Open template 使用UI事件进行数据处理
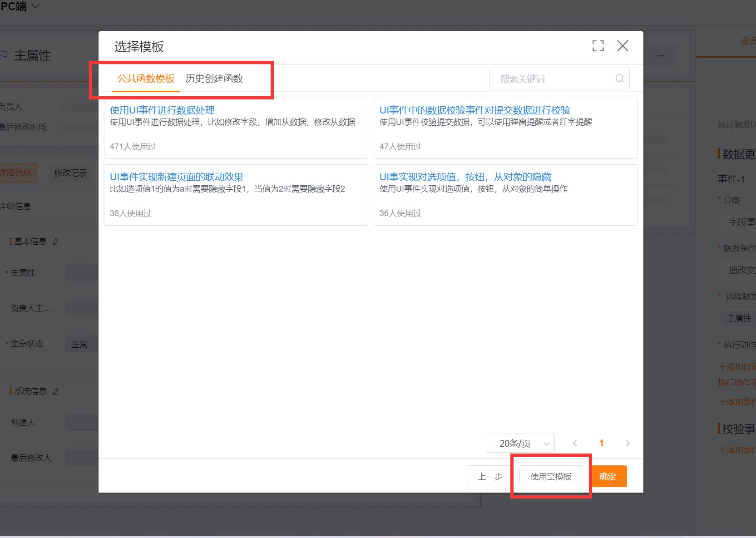 coord(162,110)
